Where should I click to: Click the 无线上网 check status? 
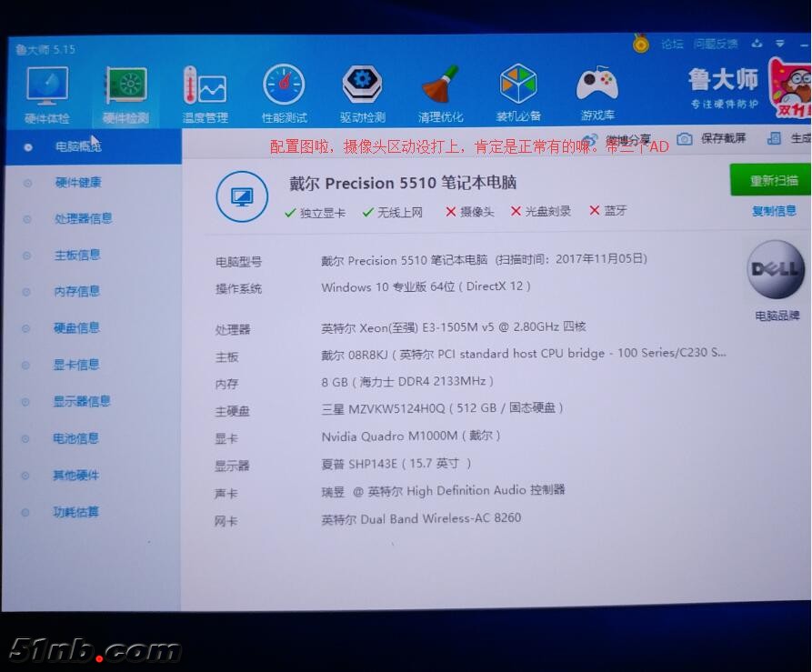(x=393, y=212)
